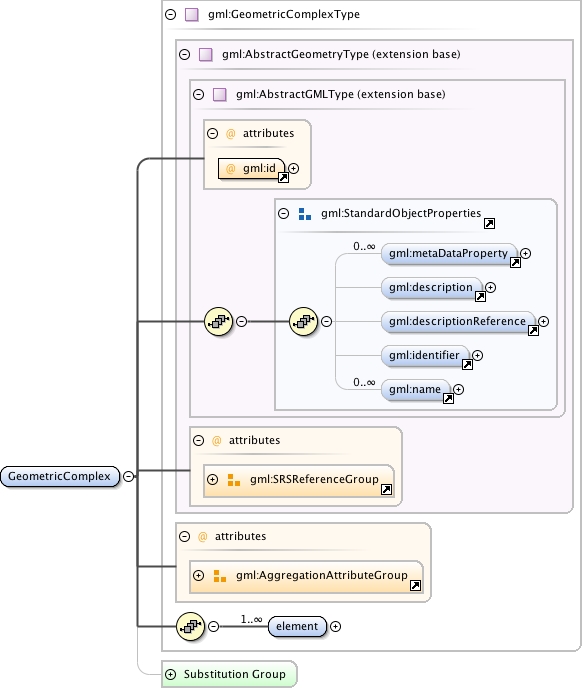Follow reference arrow on gml:StandardObjectProperties

pos(489,223)
